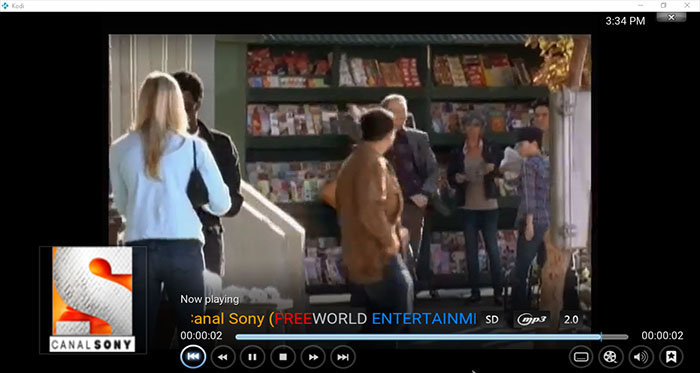Image resolution: width=700 pixels, height=373 pixels.
Task: Open the subtitles settings icon
Action: (x=581, y=357)
